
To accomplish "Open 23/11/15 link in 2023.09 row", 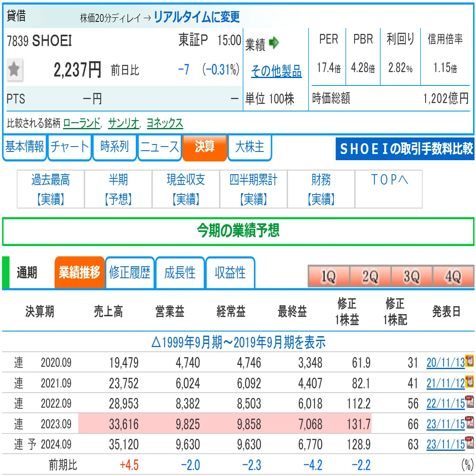I will [x=445, y=424].
